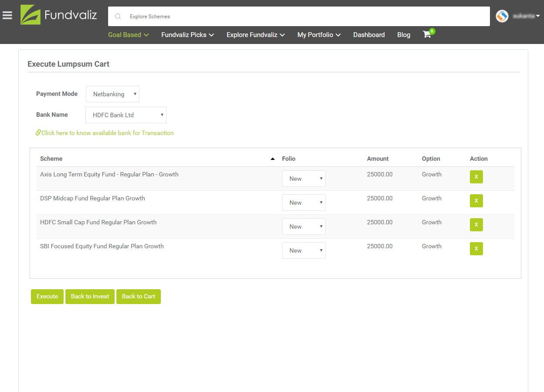Open Folio dropdown for SBI Focused Equity
Viewport: 544px width, 392px height.
click(304, 250)
